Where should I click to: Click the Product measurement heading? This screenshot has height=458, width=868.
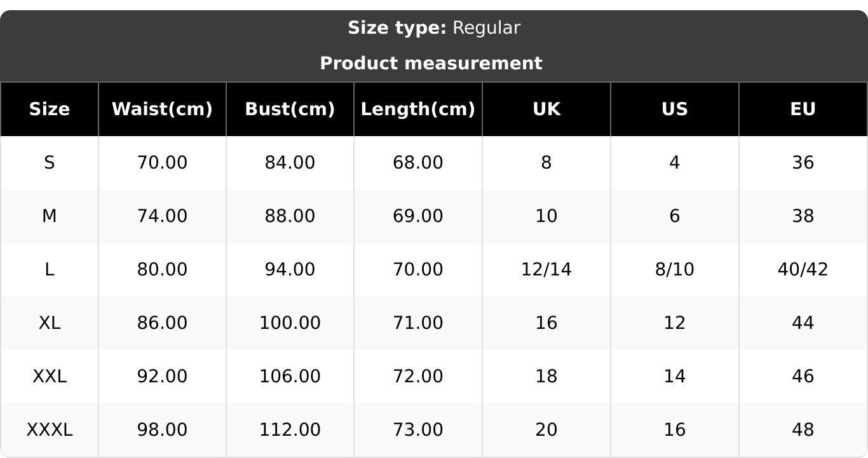point(431,64)
